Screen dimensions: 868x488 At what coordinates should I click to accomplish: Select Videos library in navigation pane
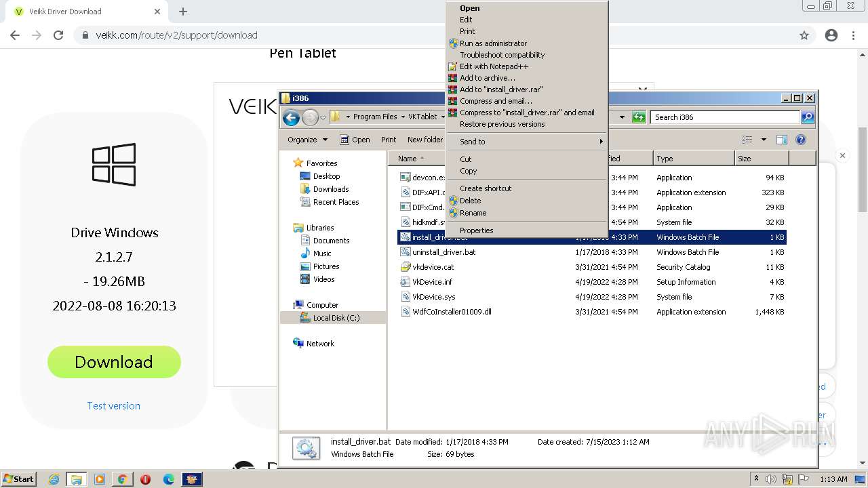(323, 279)
